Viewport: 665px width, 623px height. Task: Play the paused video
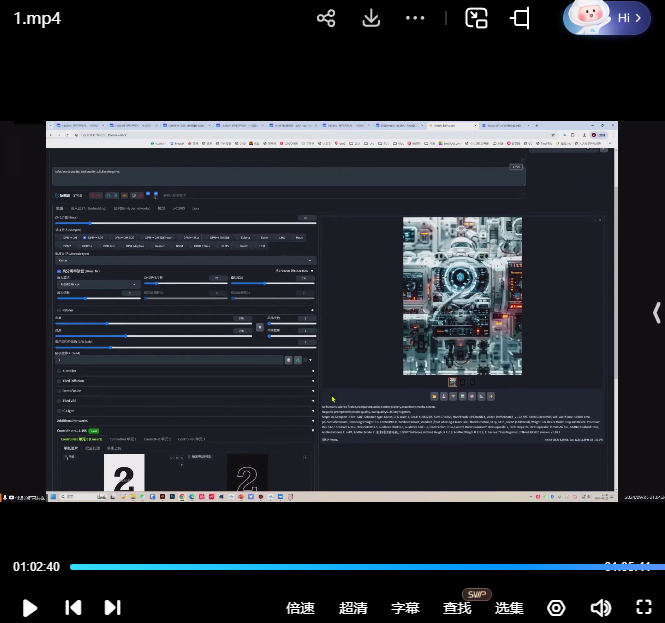(x=30, y=607)
